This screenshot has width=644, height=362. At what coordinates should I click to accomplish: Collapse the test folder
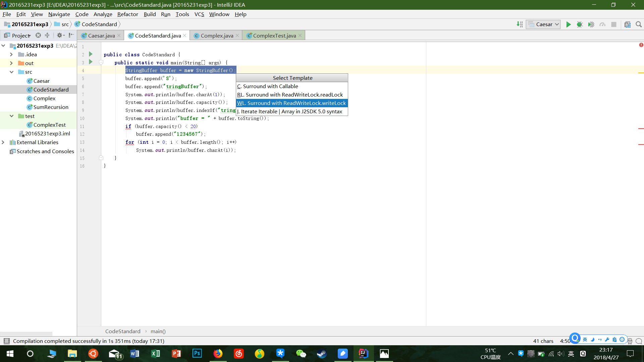tap(11, 116)
